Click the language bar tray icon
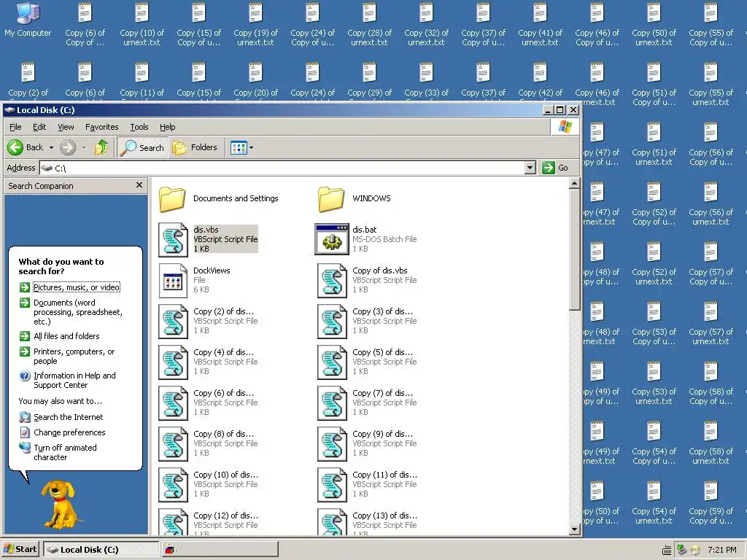This screenshot has height=560, width=747. (x=667, y=551)
